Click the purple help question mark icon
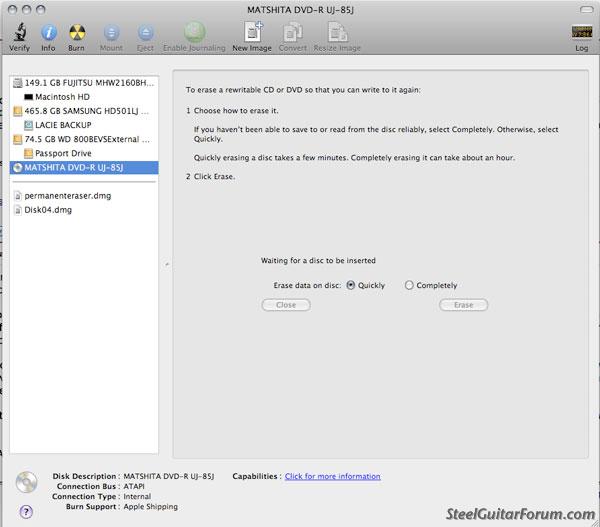 point(25,511)
